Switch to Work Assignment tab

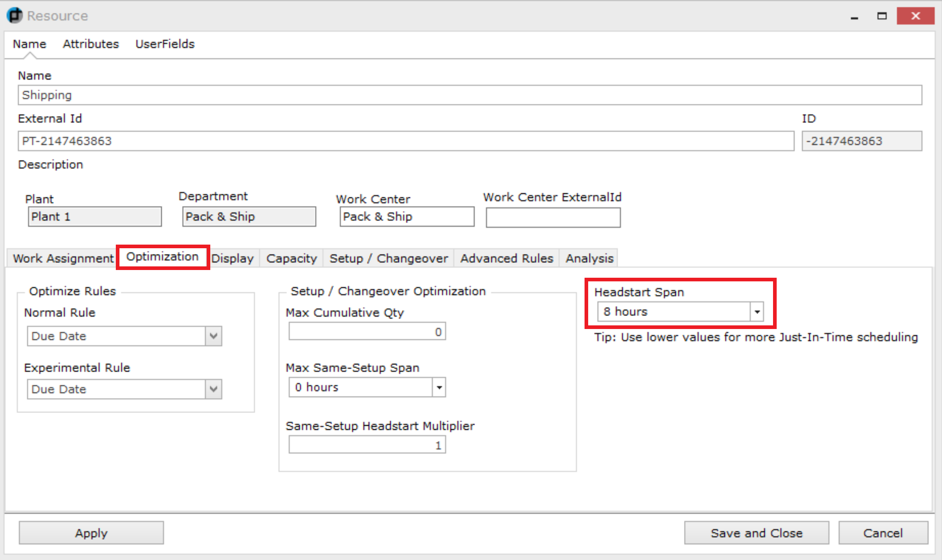pyautogui.click(x=63, y=258)
